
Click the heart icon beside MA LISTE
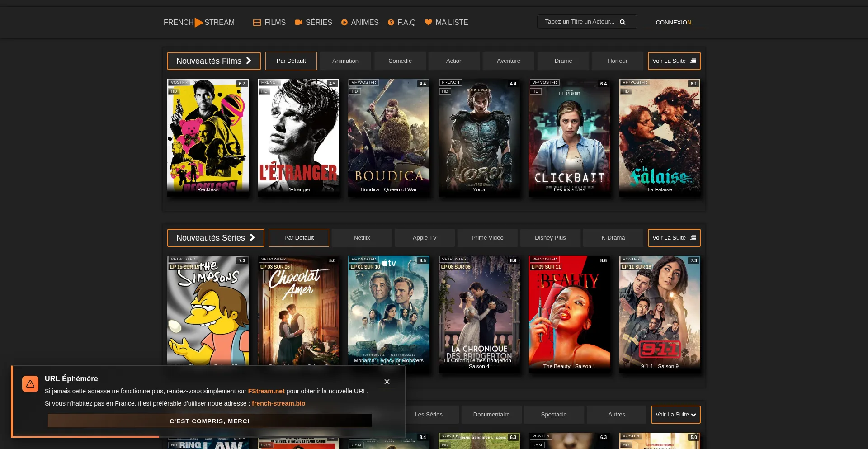pyautogui.click(x=429, y=22)
